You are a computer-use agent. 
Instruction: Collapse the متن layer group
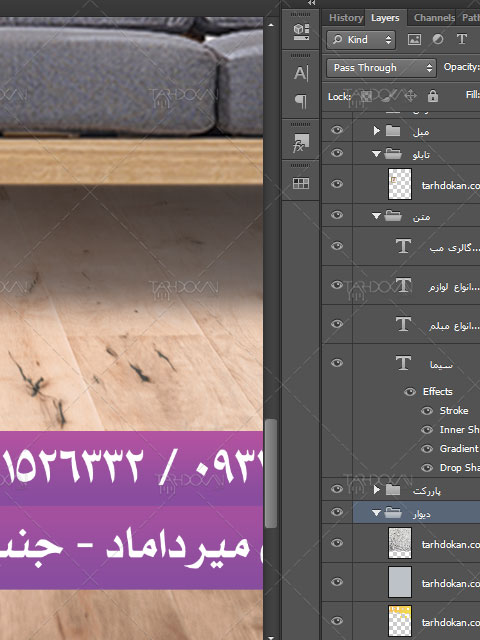click(376, 216)
